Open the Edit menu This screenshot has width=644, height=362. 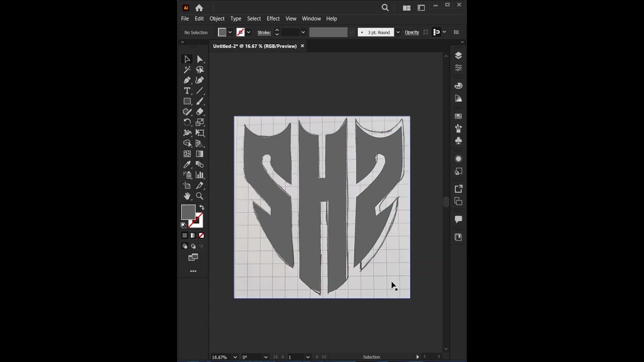(x=199, y=19)
